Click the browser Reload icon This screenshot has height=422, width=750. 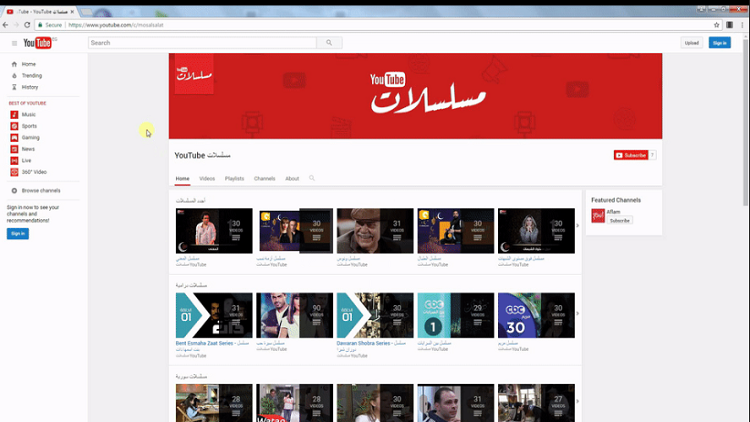point(27,25)
